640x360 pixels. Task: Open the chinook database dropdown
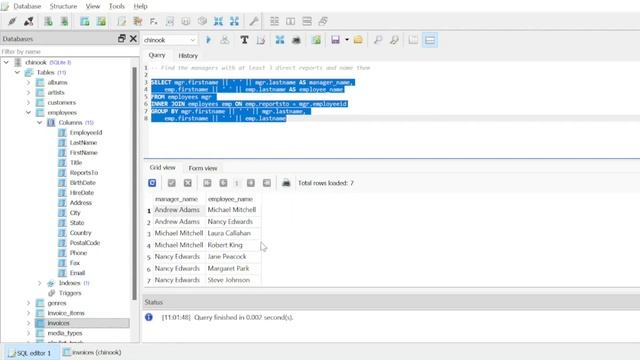(x=170, y=40)
